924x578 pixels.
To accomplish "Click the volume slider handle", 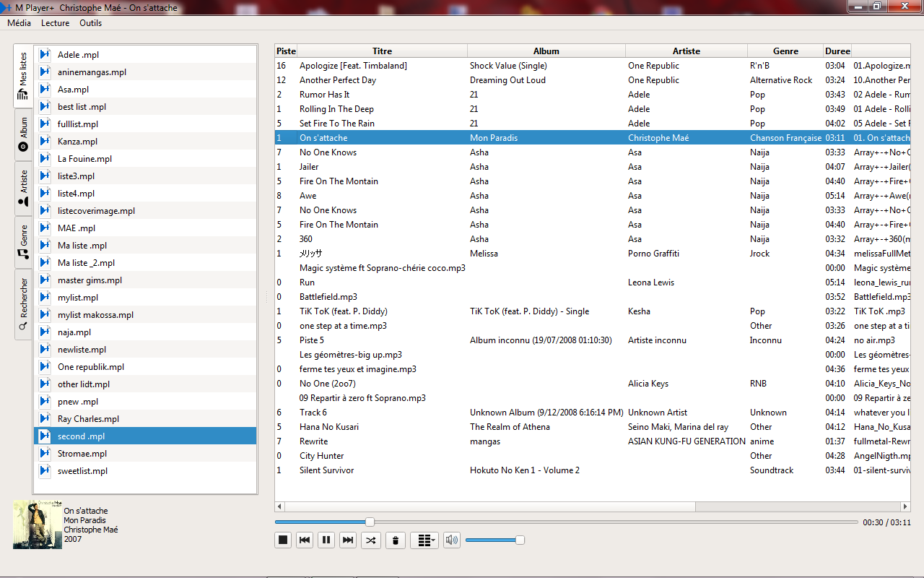I will [519, 540].
